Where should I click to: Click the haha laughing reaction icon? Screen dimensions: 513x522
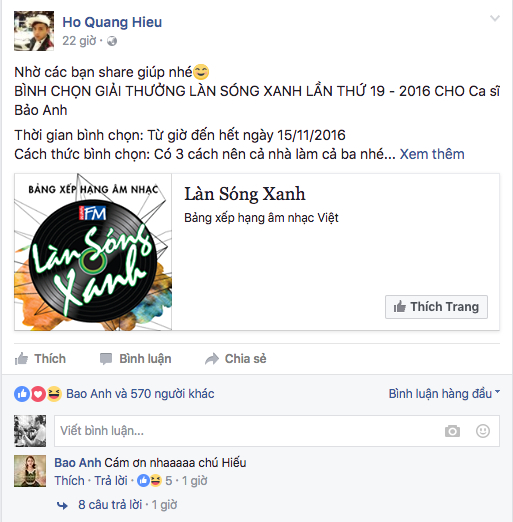[x=54, y=394]
